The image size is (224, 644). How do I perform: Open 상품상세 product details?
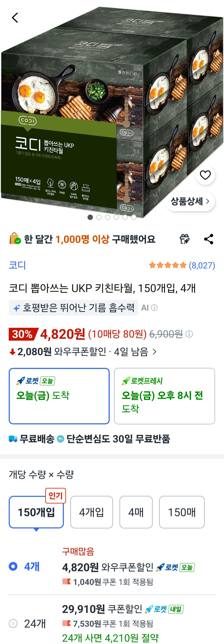[x=190, y=201]
